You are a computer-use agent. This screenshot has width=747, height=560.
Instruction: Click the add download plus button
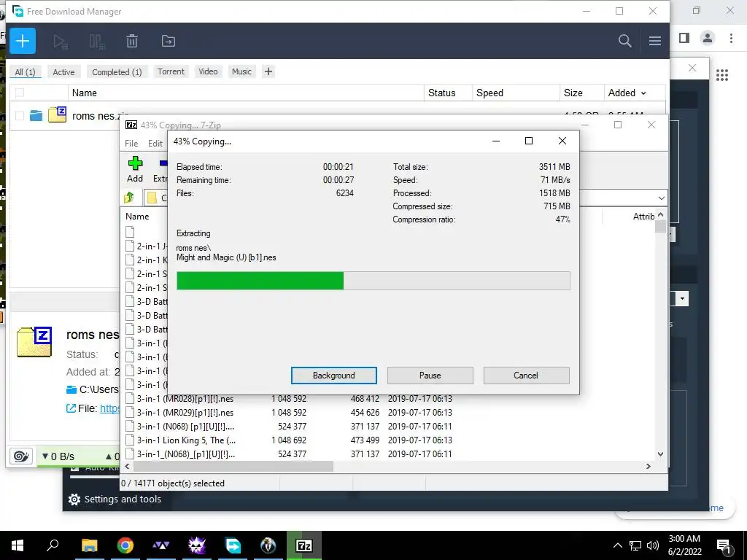[x=23, y=41]
